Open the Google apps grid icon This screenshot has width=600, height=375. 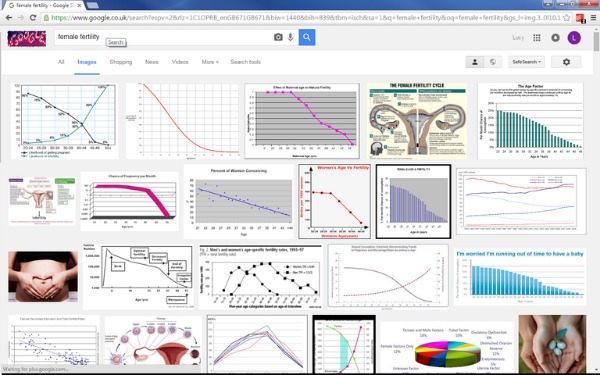tap(537, 38)
